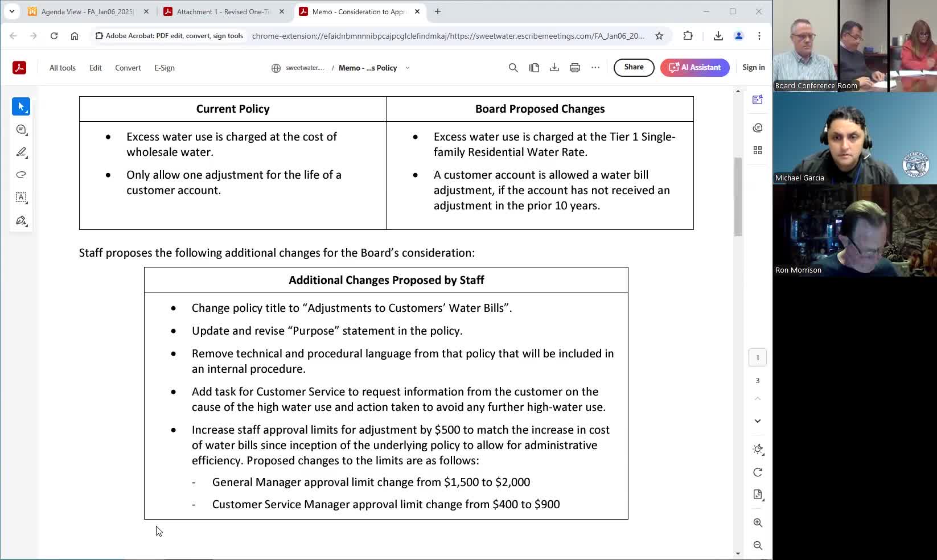Open the browser extensions puzzle menu

(x=688, y=35)
